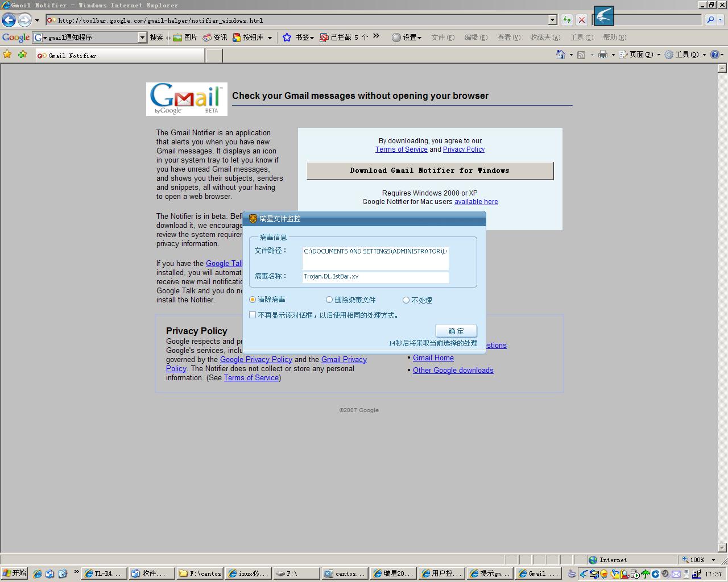Click the 已拦截 popup blocker button
The height and width of the screenshot is (582, 728).
coord(344,38)
